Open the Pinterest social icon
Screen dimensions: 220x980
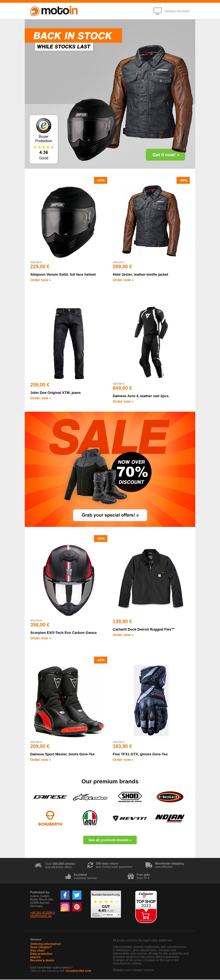77,906
